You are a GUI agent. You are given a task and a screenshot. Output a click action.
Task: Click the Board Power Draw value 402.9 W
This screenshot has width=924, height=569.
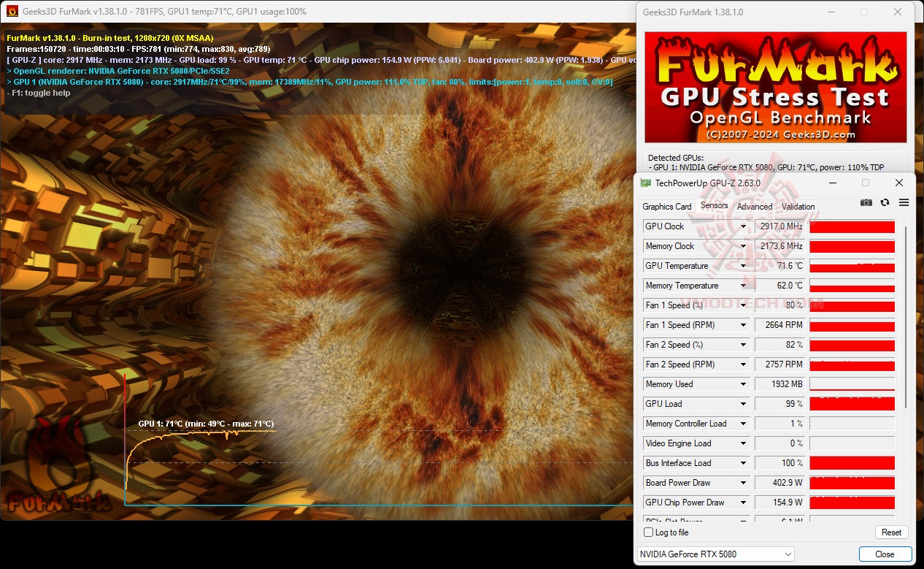coord(780,483)
